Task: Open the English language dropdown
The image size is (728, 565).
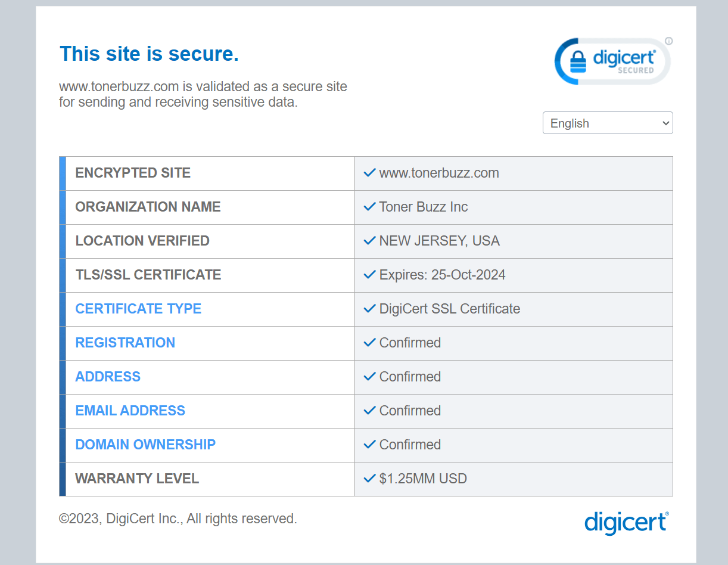Action: 607,123
